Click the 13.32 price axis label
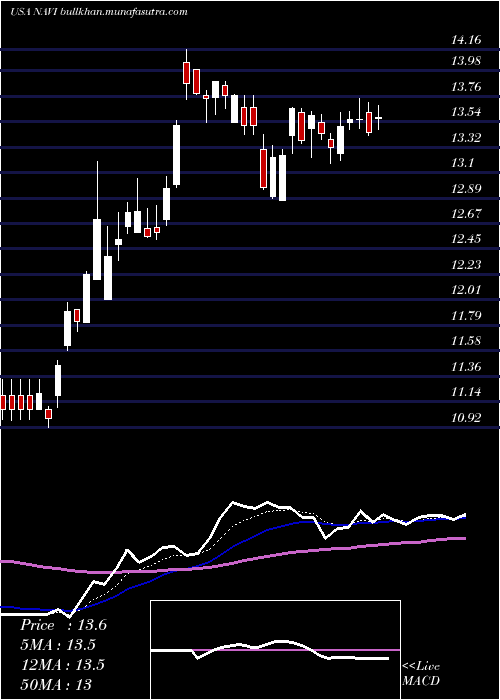 466,138
